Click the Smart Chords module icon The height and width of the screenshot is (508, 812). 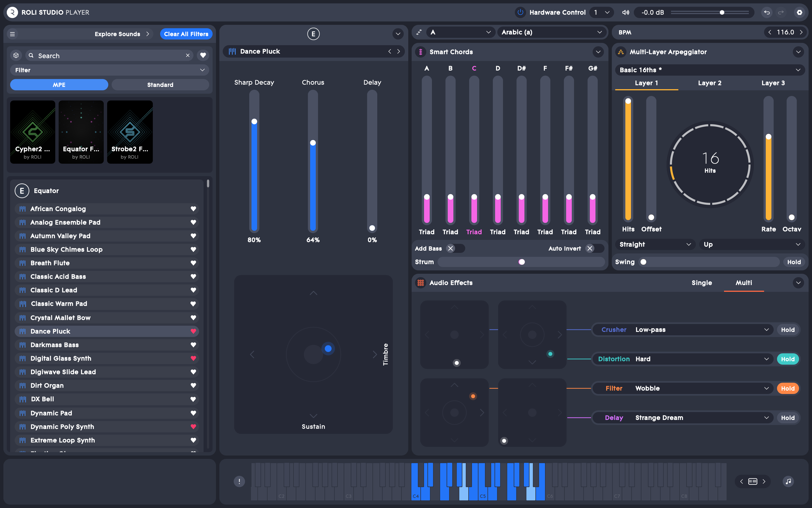(420, 52)
